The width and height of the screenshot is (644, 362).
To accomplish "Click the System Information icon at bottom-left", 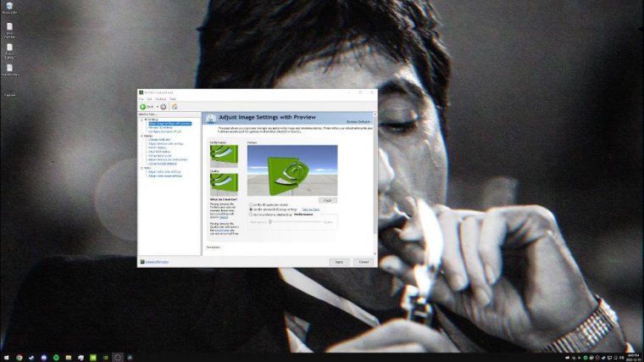I will [142, 261].
